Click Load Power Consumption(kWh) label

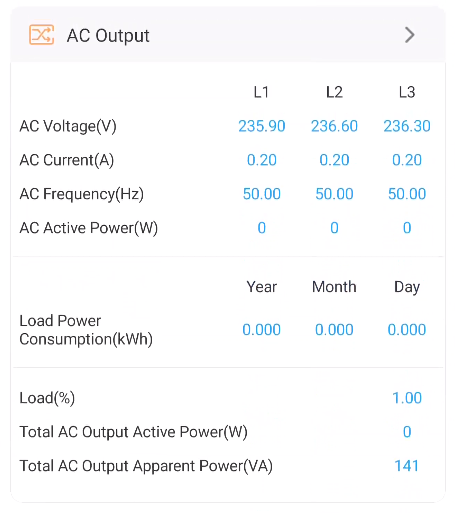(86, 330)
